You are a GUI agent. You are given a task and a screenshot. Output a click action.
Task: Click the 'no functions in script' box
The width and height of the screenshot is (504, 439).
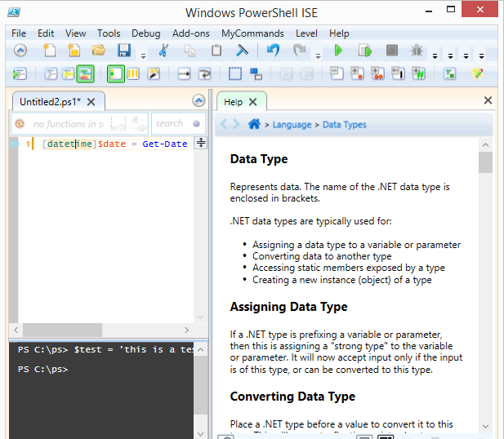point(79,124)
